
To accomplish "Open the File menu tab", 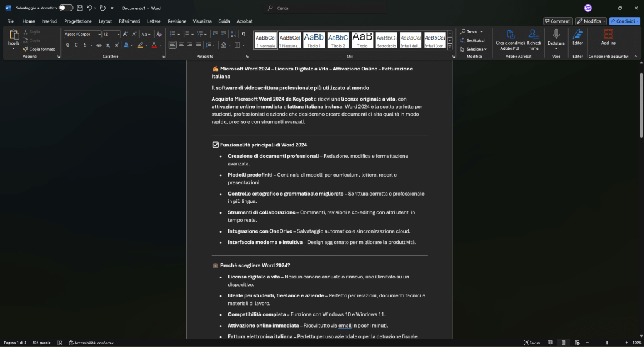I will (10, 21).
